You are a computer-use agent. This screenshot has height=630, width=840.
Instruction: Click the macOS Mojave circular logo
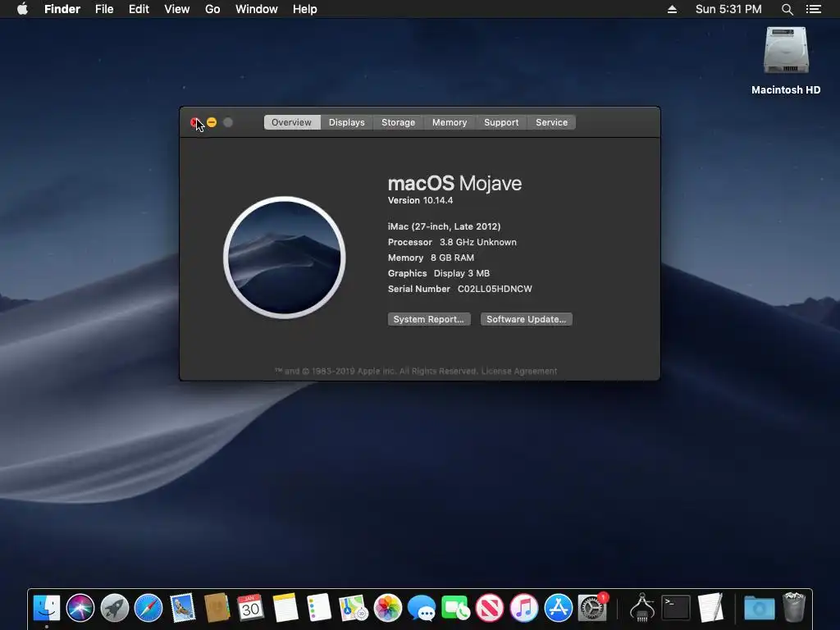pyautogui.click(x=285, y=258)
